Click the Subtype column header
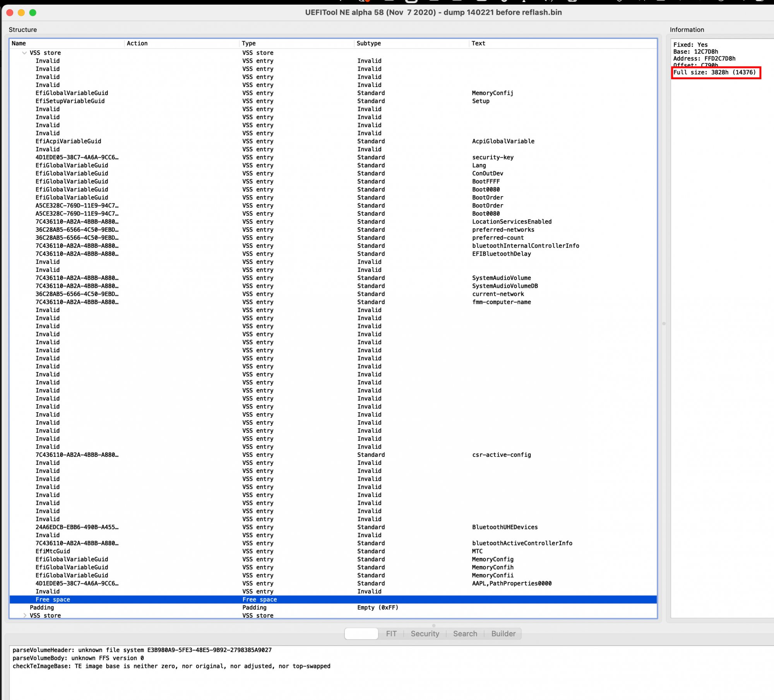 [368, 43]
